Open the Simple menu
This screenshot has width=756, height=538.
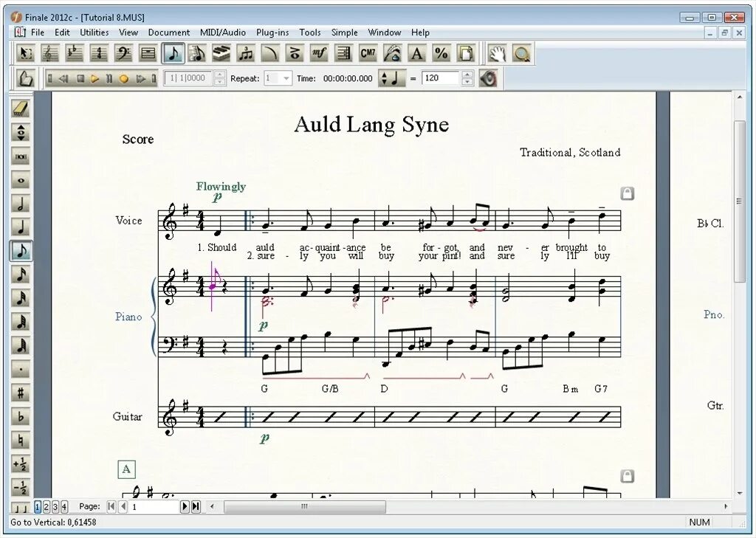pos(344,32)
